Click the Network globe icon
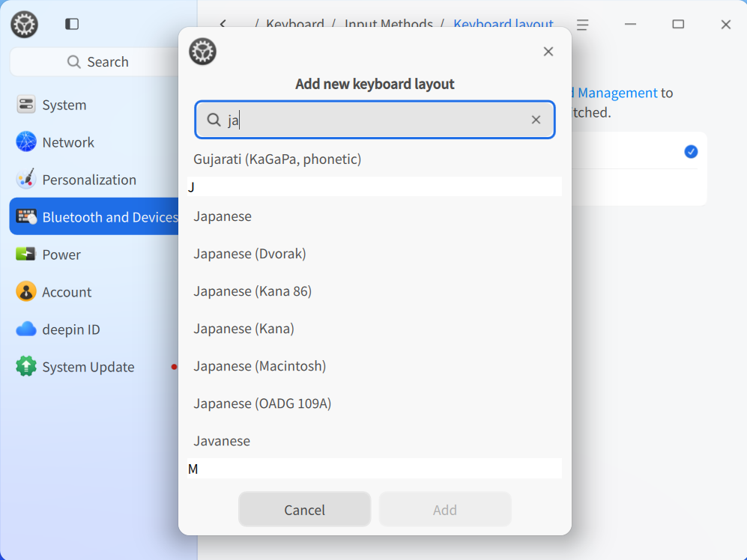The image size is (747, 560). [25, 141]
